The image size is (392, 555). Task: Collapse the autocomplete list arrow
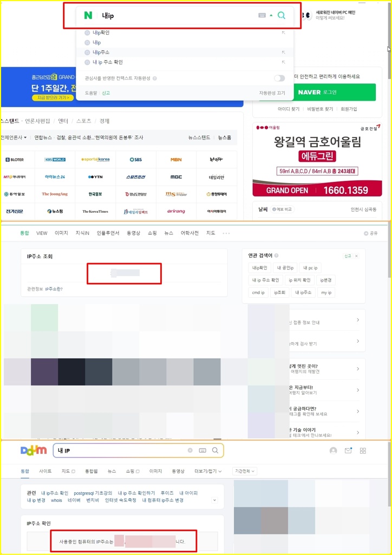pos(271,16)
